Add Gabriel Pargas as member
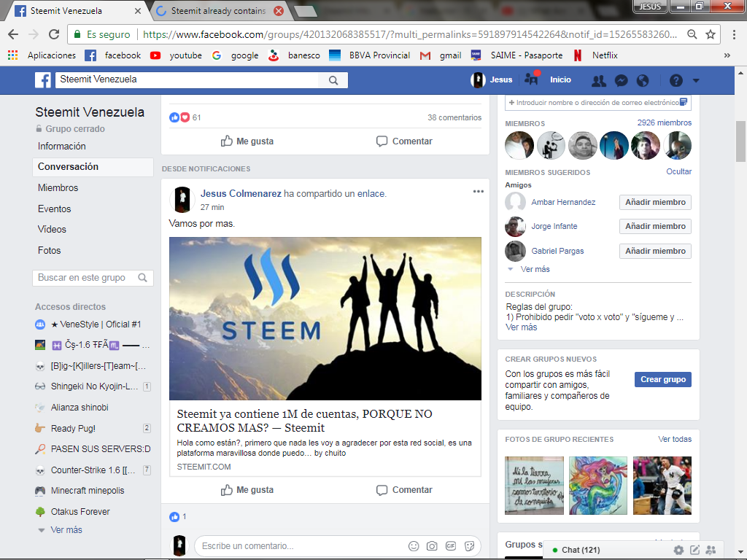 pos(655,251)
